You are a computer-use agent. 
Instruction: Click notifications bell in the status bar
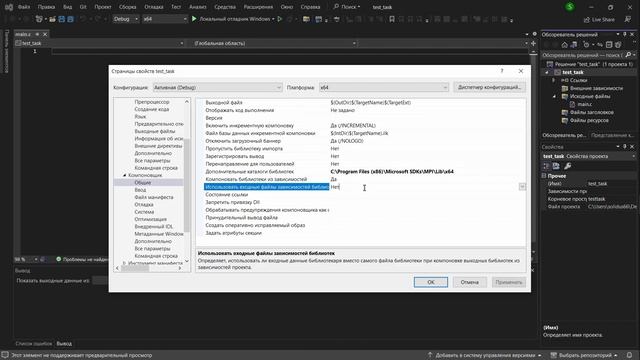(630, 355)
